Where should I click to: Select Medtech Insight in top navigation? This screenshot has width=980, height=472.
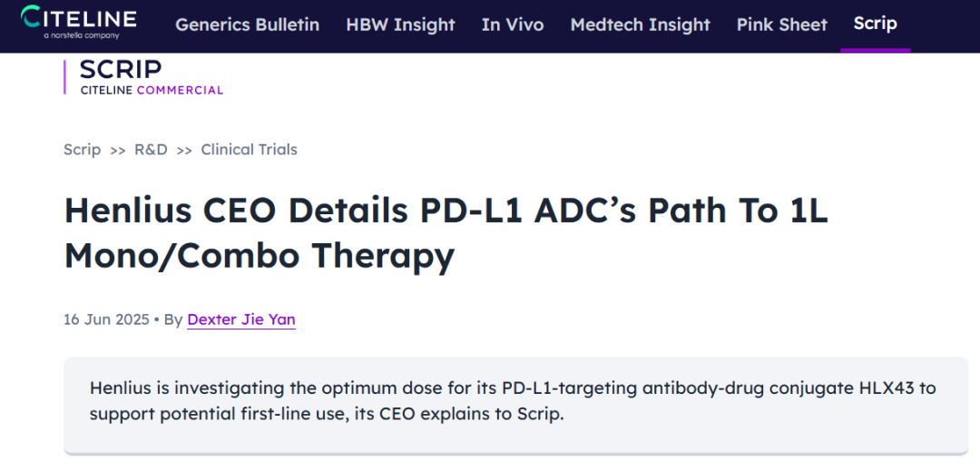point(640,25)
